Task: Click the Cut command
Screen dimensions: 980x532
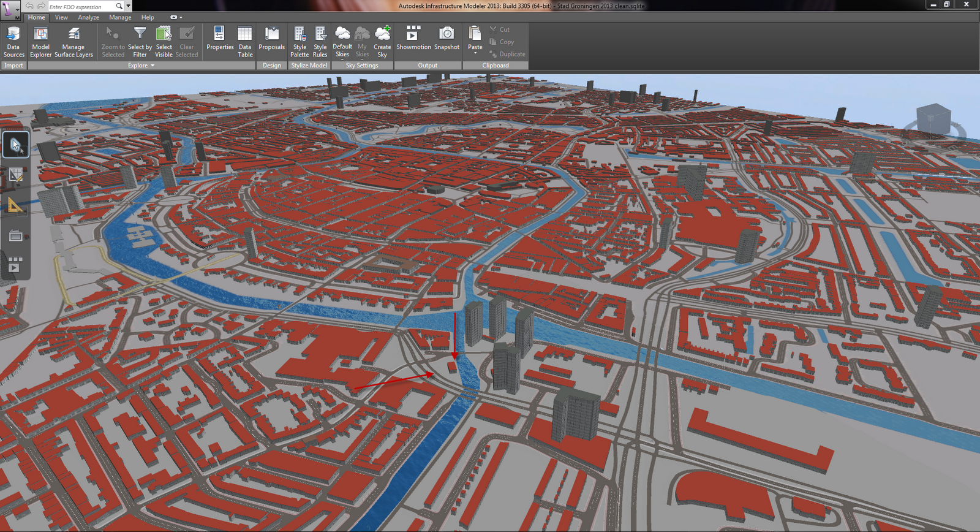Action: point(499,29)
